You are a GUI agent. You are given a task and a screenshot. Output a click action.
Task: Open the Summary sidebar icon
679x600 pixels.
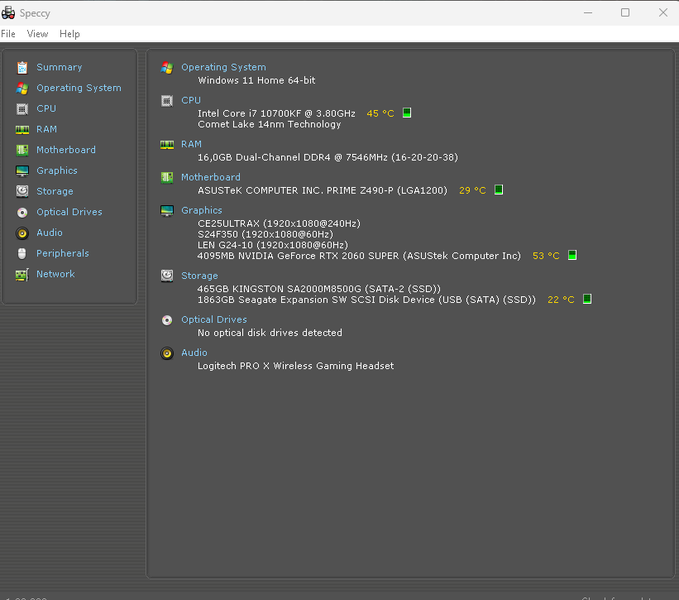tap(22, 68)
